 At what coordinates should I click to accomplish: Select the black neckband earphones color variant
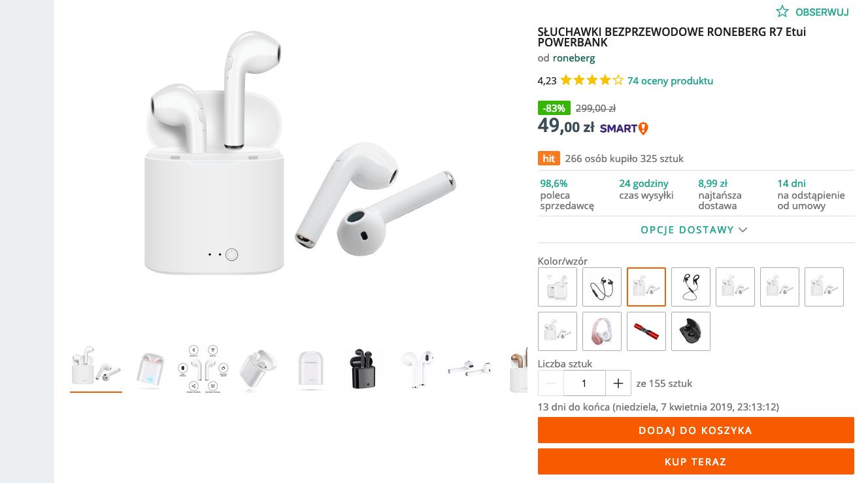602,287
